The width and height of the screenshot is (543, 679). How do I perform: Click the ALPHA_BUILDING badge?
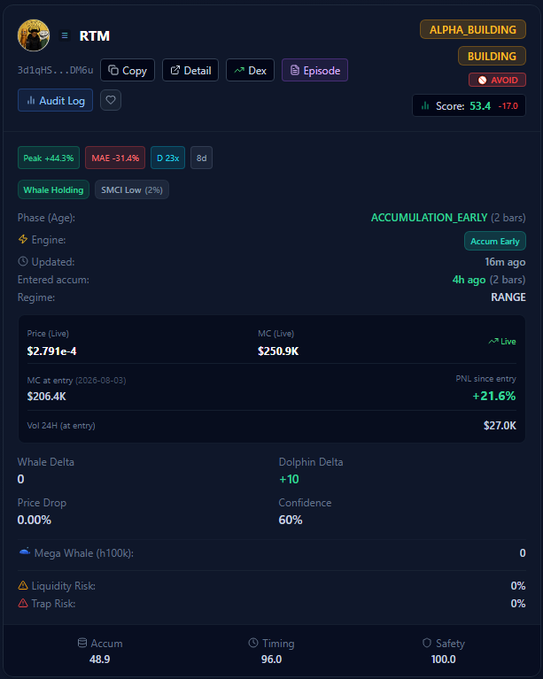[x=473, y=29]
